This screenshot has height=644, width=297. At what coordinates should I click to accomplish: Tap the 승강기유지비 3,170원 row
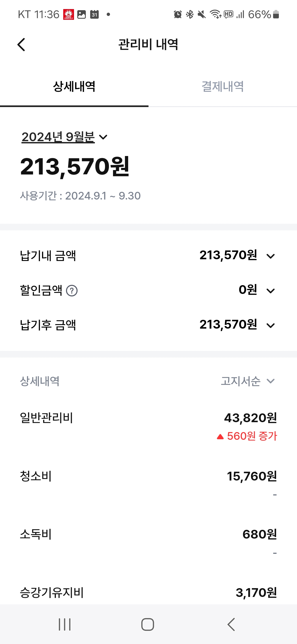click(x=148, y=593)
